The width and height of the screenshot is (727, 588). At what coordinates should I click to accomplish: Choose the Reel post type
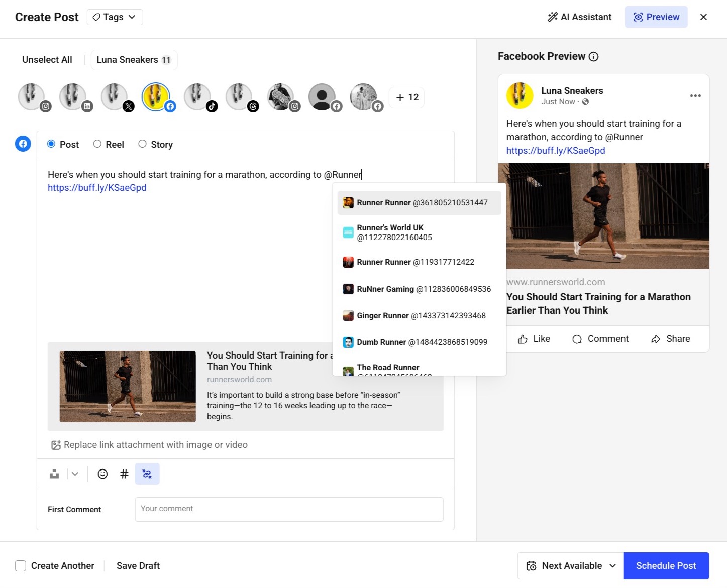[97, 144]
